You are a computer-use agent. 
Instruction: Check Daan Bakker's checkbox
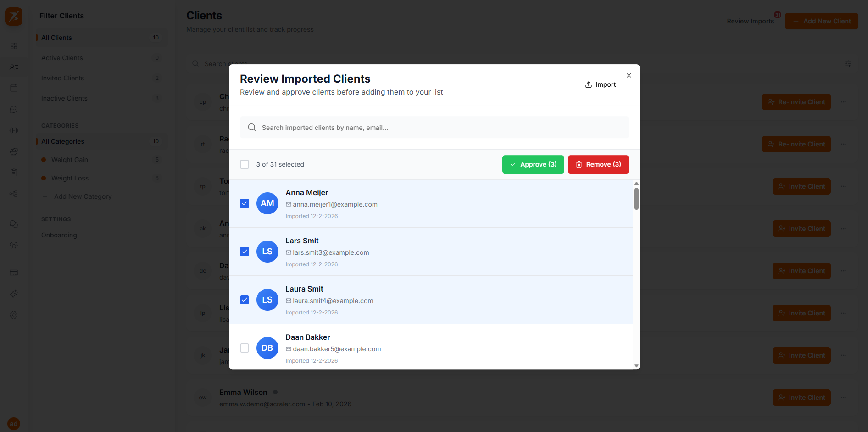click(244, 348)
